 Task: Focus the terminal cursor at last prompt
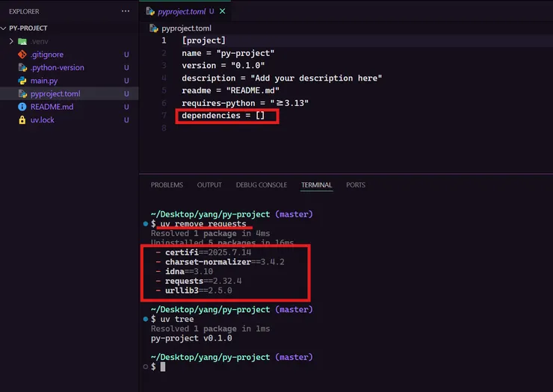tap(163, 367)
